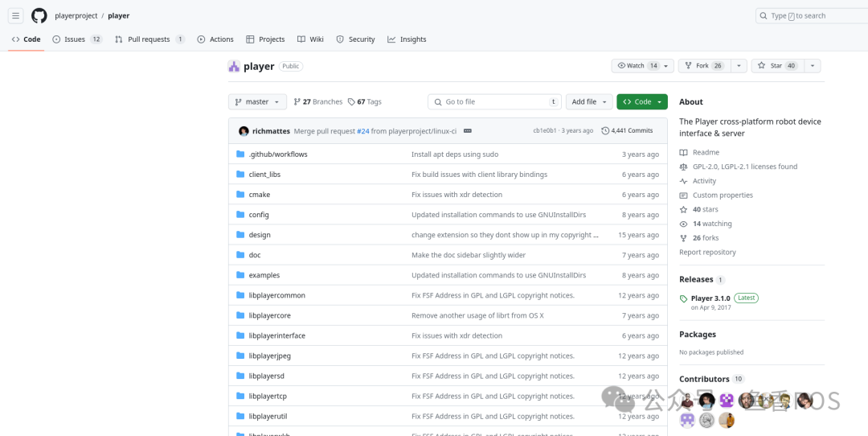Click the Fork button

coord(704,66)
